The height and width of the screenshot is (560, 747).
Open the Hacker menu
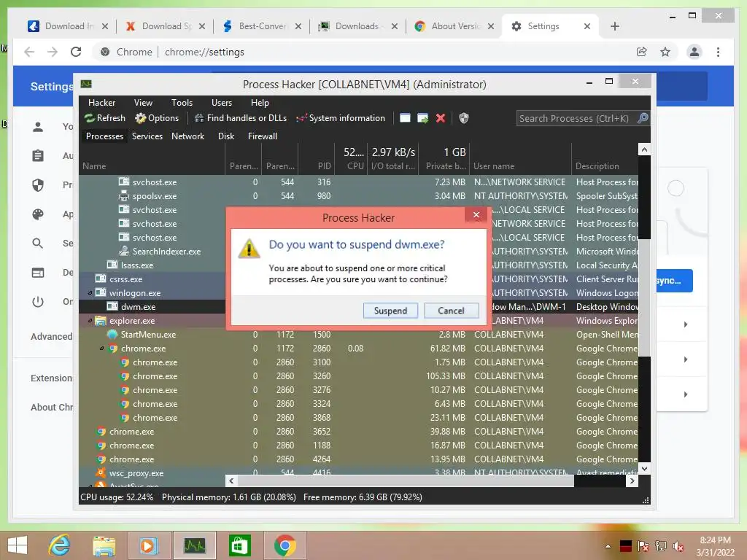101,103
